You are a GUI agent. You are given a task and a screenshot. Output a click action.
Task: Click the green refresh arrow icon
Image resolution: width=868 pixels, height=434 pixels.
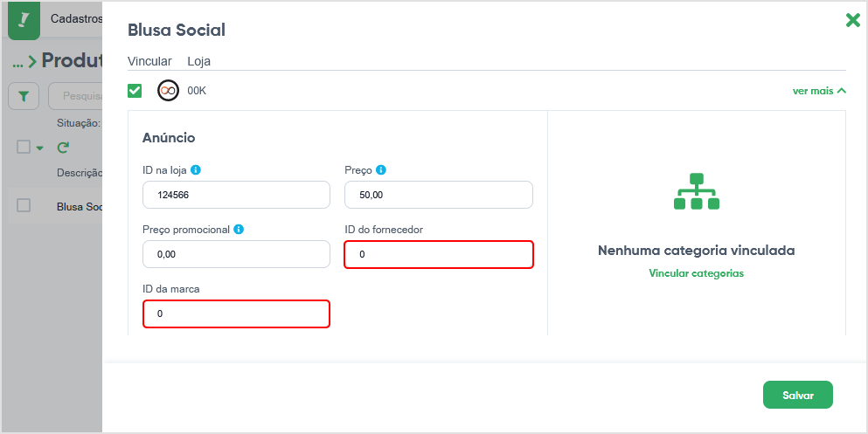tap(63, 148)
